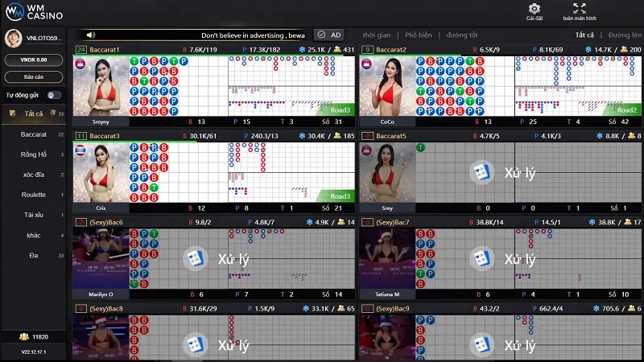This screenshot has height=362, width=644.
Task: Click Xử lý cards icon on (Sexy)Bac7
Action: pos(481,258)
